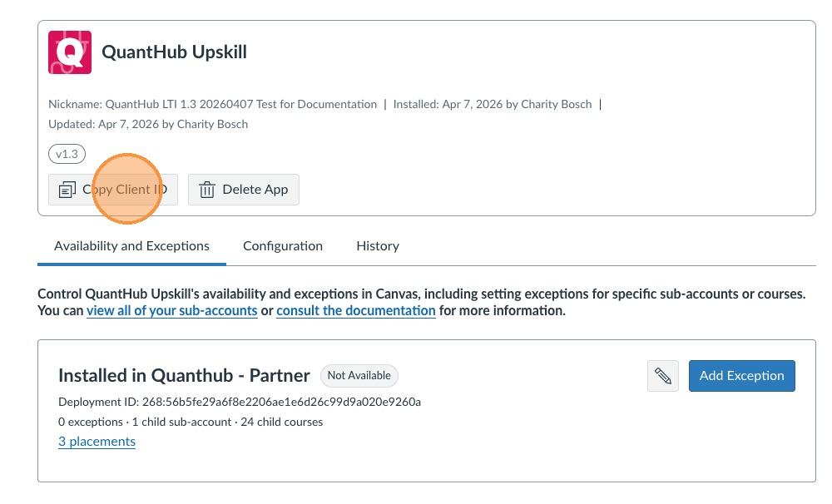Click the Not Available status badge

(x=359, y=376)
